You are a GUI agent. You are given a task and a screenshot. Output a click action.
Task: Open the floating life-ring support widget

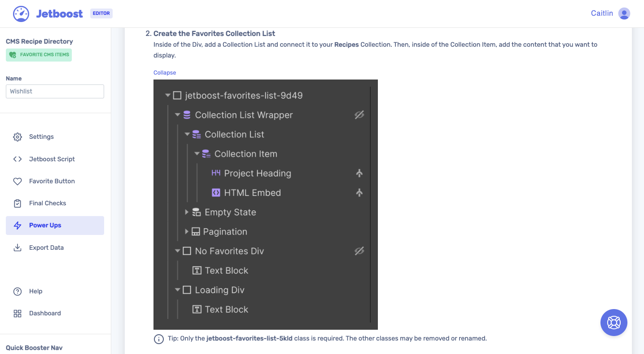pos(613,323)
